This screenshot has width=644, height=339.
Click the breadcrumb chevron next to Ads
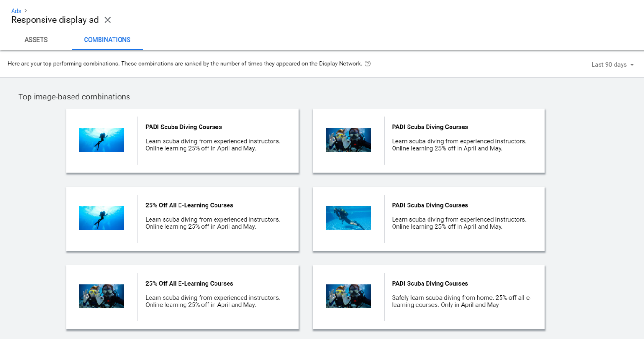coord(26,10)
